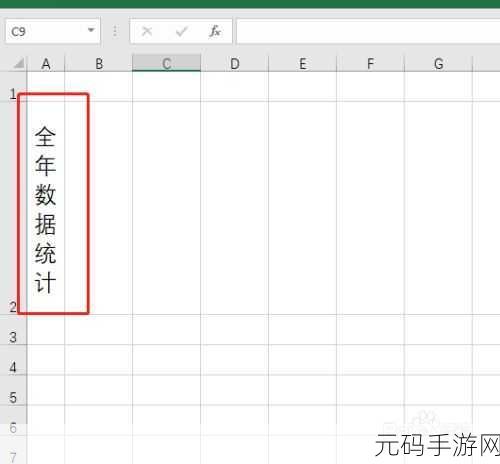Select row 2 header
The image size is (500, 464).
point(13,208)
